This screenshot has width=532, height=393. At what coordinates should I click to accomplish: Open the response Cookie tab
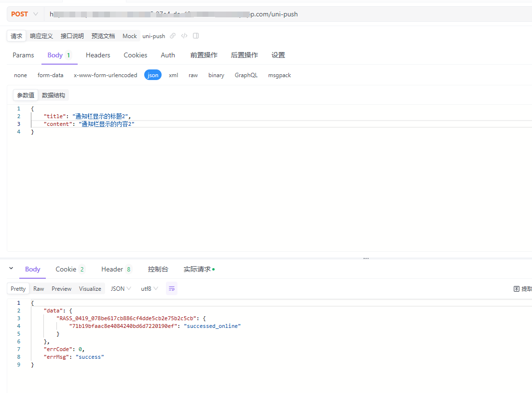70,269
